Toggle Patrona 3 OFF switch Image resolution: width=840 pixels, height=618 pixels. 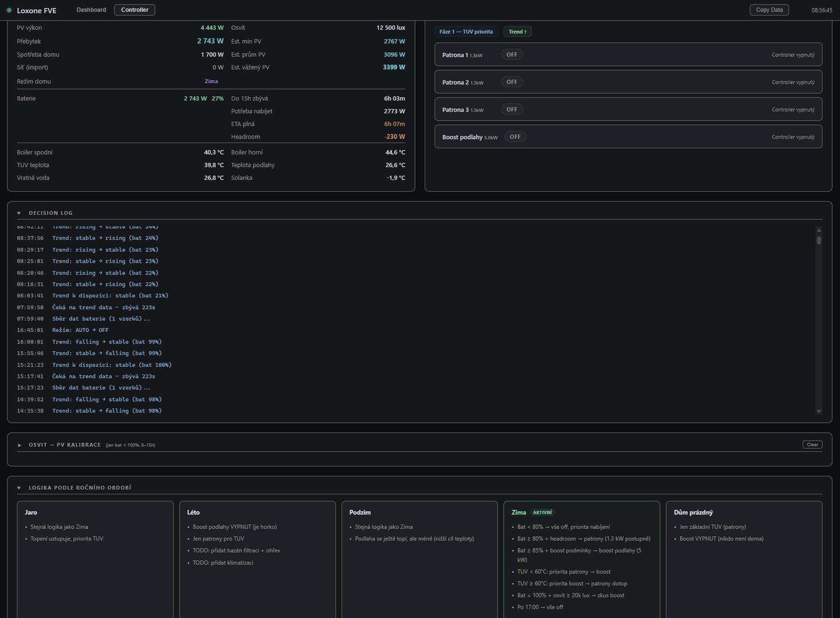(512, 109)
